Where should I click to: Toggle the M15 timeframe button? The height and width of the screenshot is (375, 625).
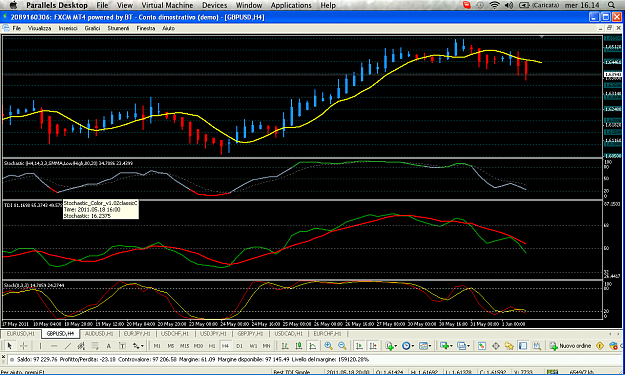pyautogui.click(x=184, y=346)
